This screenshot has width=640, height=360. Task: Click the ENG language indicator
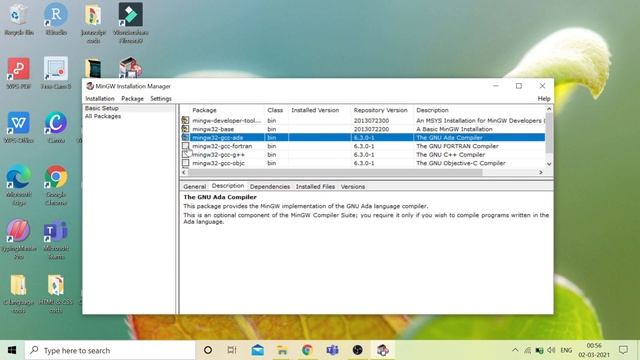566,350
